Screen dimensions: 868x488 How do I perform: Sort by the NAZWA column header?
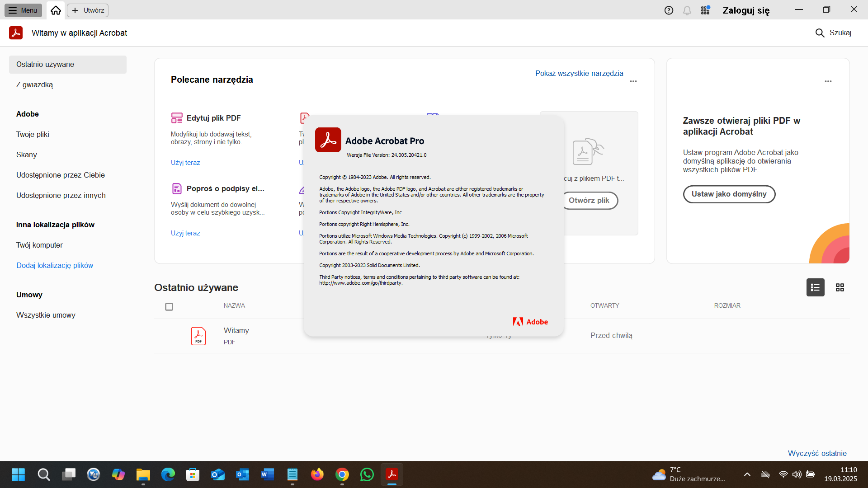click(234, 306)
